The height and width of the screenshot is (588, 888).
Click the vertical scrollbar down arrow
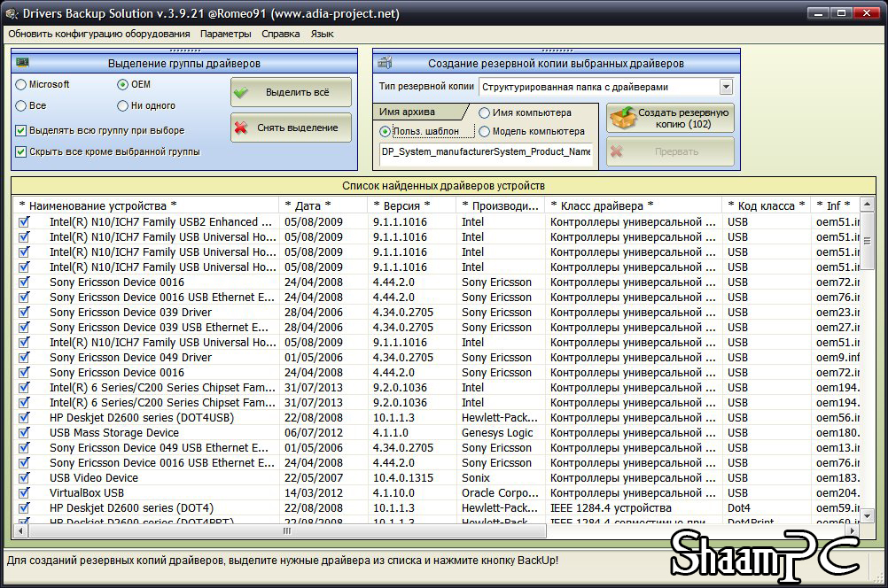867,515
